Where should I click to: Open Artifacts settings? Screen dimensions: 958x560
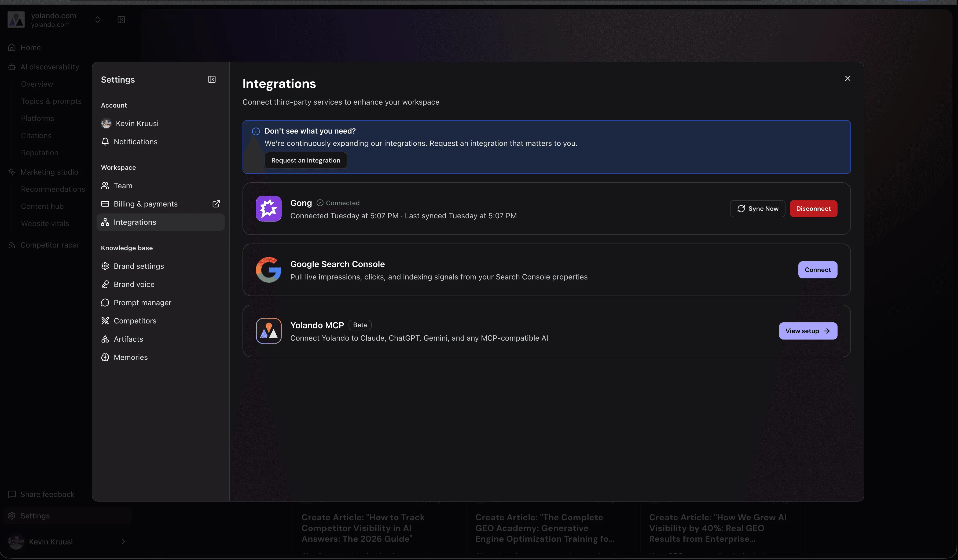click(160, 339)
